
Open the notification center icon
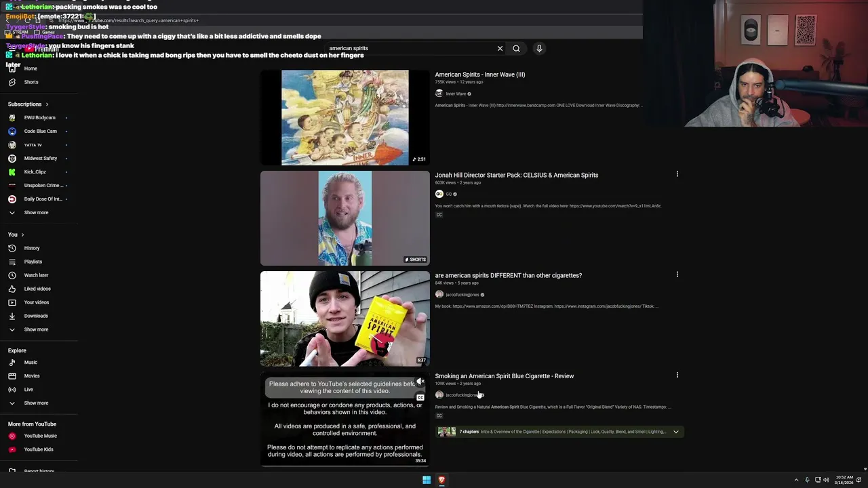tap(859, 480)
